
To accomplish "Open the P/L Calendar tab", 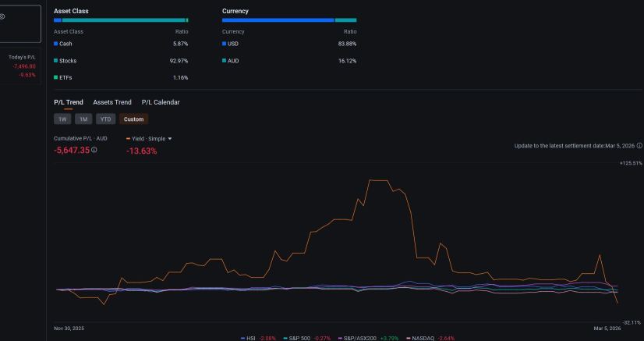I will point(161,102).
